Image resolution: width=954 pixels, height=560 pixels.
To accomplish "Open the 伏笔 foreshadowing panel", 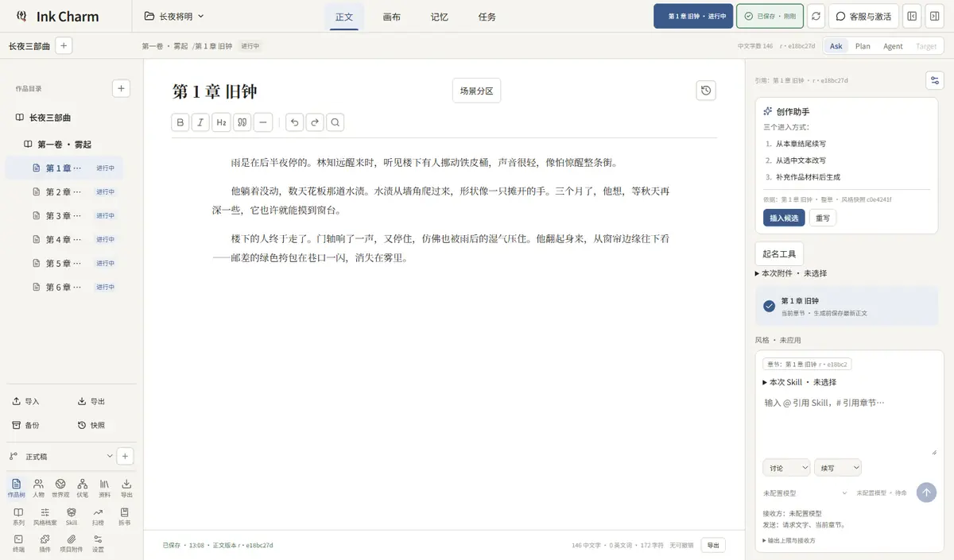I will point(83,487).
